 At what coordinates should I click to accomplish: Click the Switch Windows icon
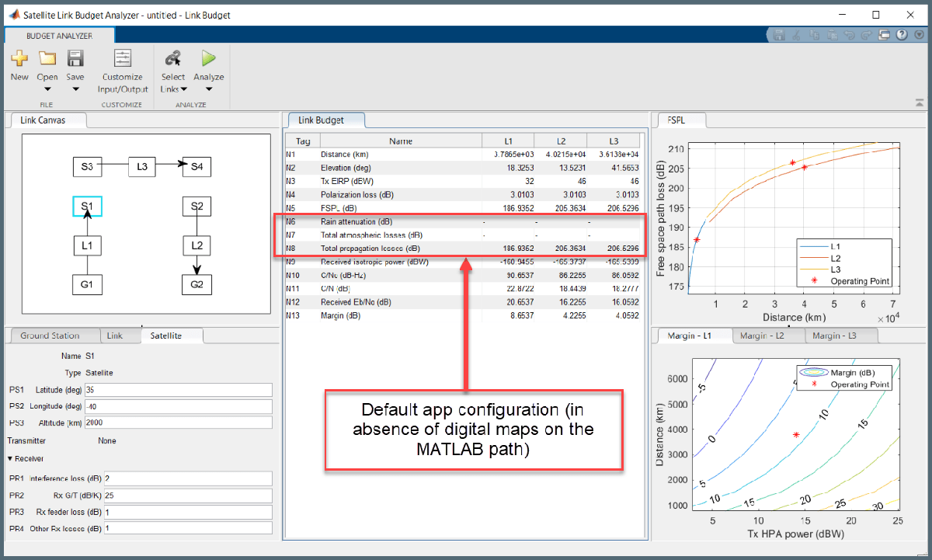885,35
